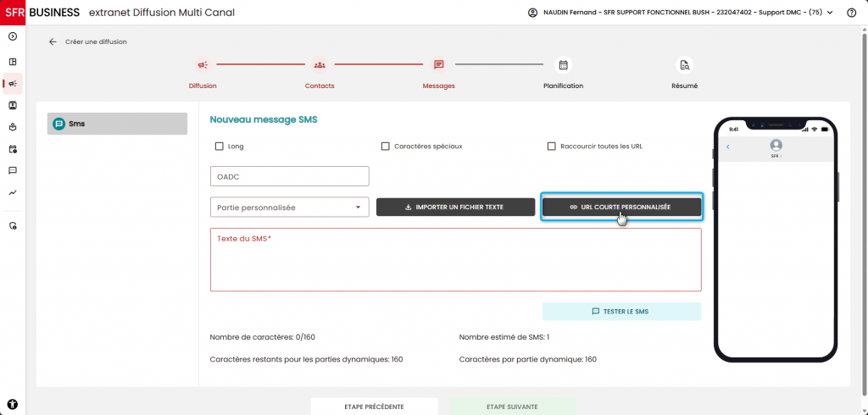Screen dimensions: 868x415
Task: Open the package box icon in the sidebar
Action: [13, 127]
